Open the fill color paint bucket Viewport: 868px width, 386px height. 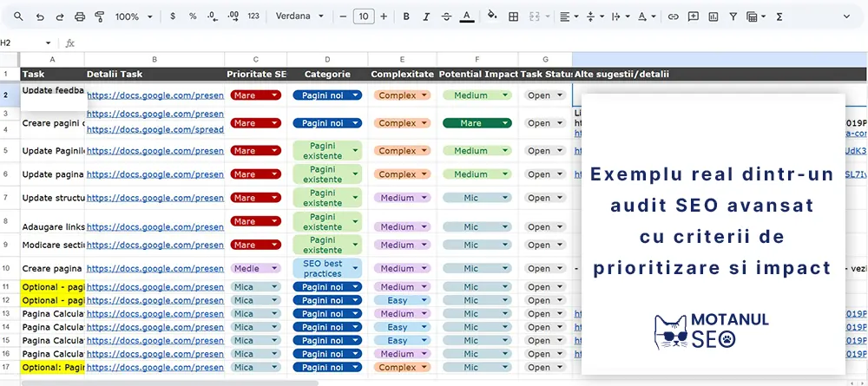[492, 16]
